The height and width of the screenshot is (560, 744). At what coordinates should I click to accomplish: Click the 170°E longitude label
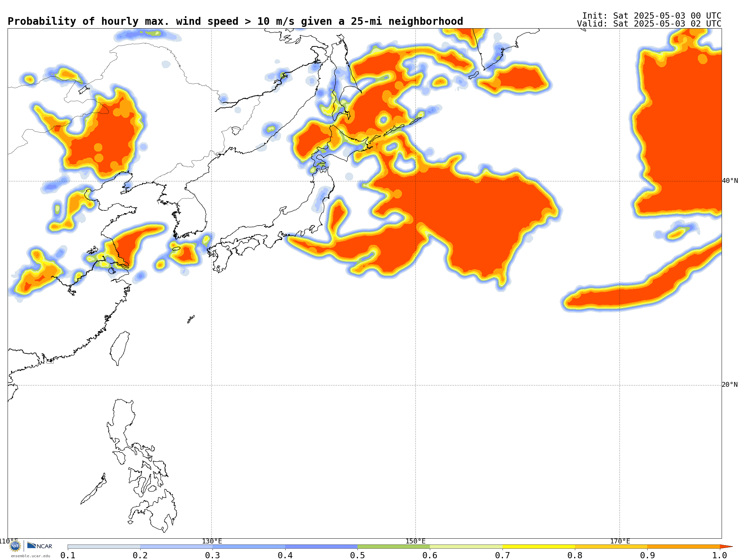click(x=620, y=541)
